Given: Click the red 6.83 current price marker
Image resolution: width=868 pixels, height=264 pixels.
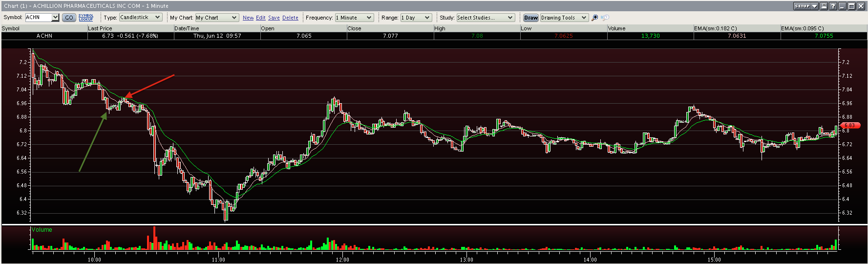Looking at the screenshot, I should click(x=851, y=126).
